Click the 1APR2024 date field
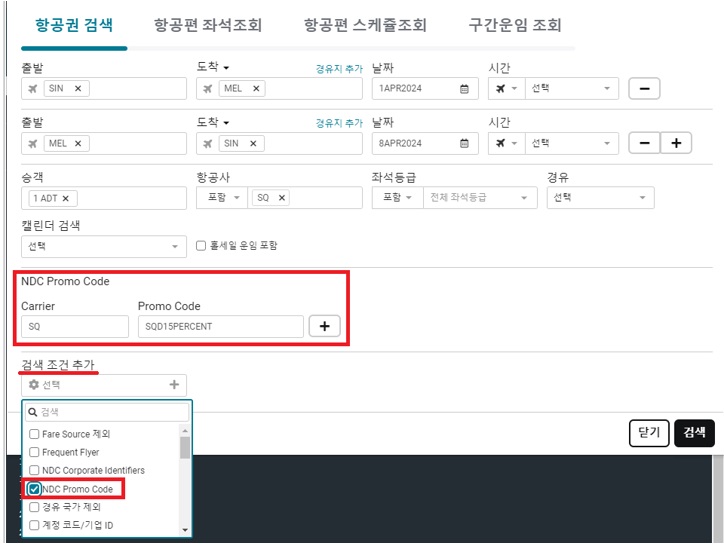This screenshot has height=545, width=724. click(425, 88)
